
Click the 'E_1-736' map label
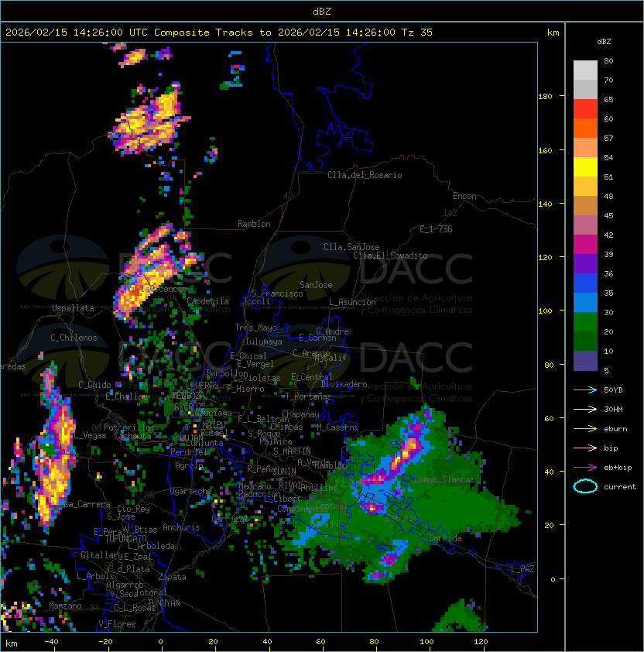pyautogui.click(x=436, y=229)
